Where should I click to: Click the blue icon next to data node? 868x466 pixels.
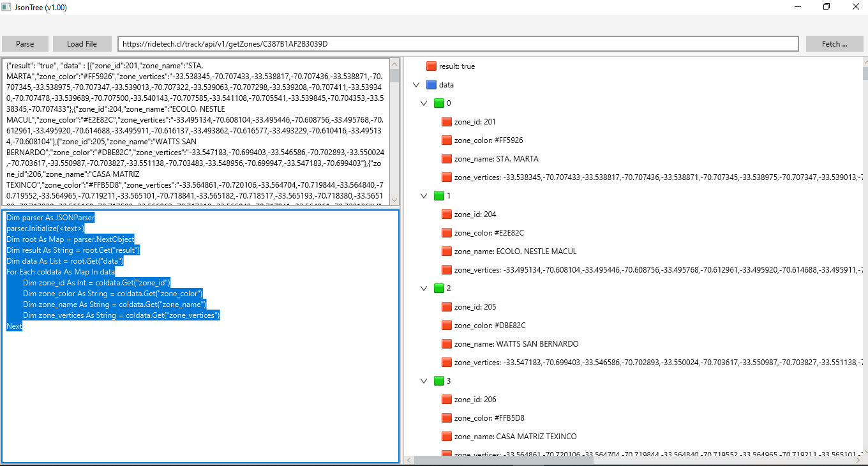click(431, 85)
